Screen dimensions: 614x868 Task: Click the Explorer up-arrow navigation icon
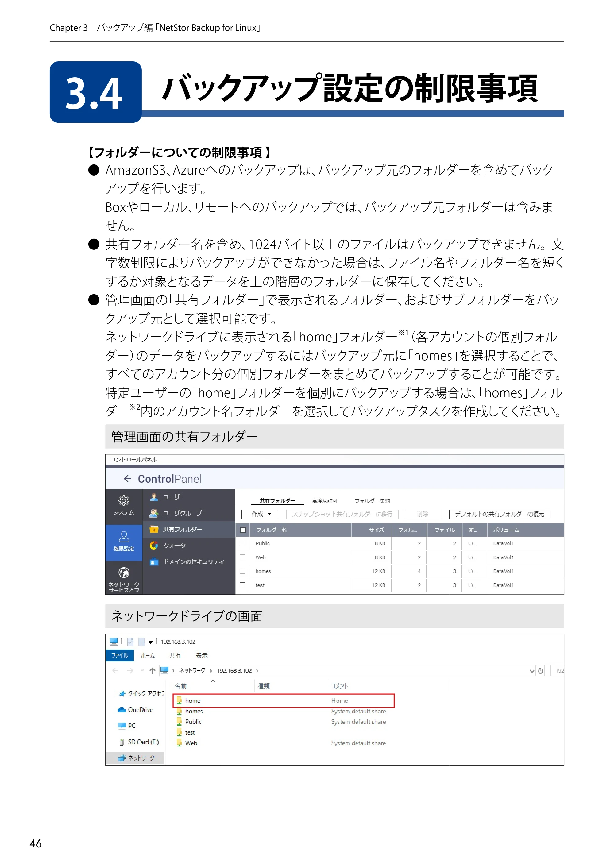click(153, 670)
